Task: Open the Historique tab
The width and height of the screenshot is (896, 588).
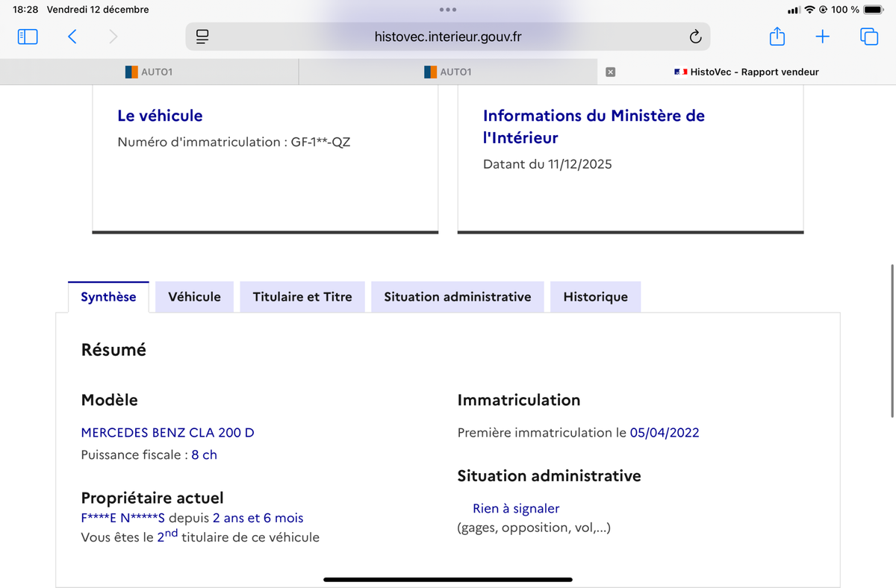Action: [x=595, y=297]
